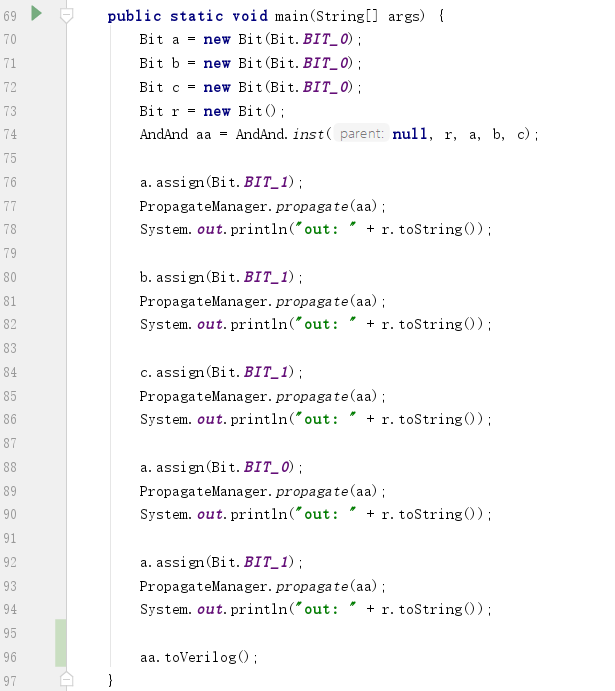The image size is (615, 691).
Task: Click println statement on line 90
Action: (x=315, y=514)
